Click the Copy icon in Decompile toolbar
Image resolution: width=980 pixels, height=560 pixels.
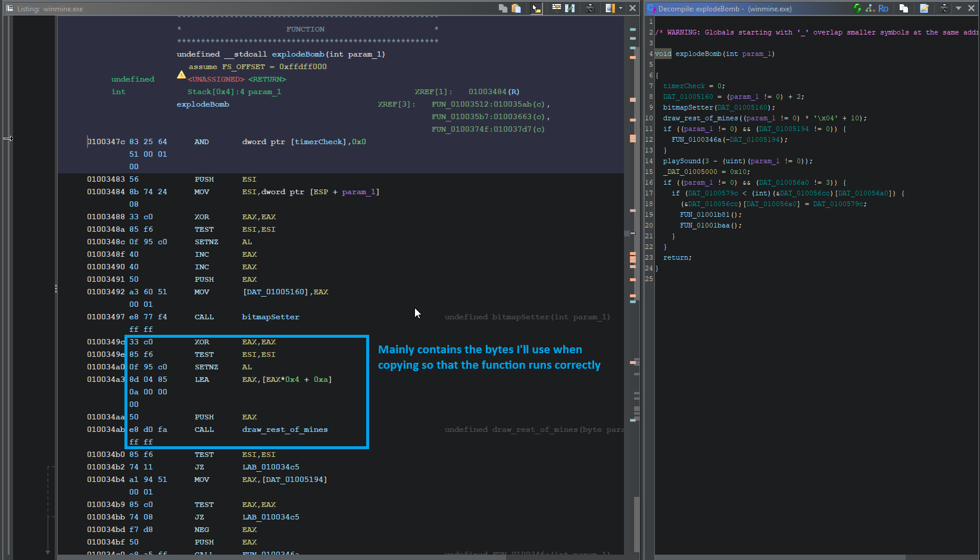(x=904, y=8)
